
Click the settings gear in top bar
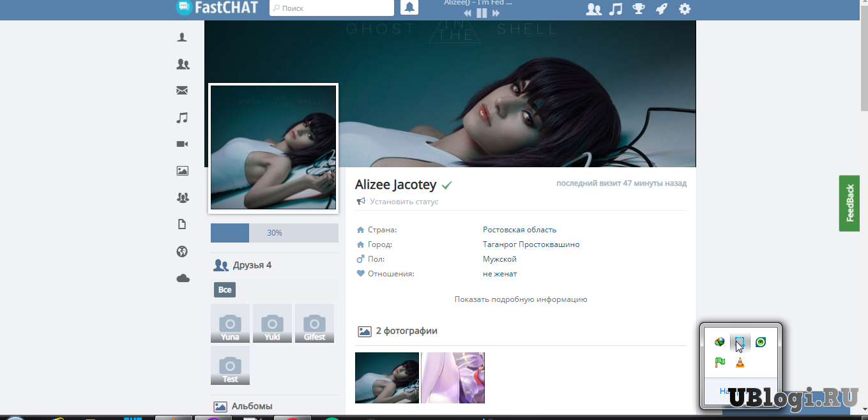click(685, 9)
